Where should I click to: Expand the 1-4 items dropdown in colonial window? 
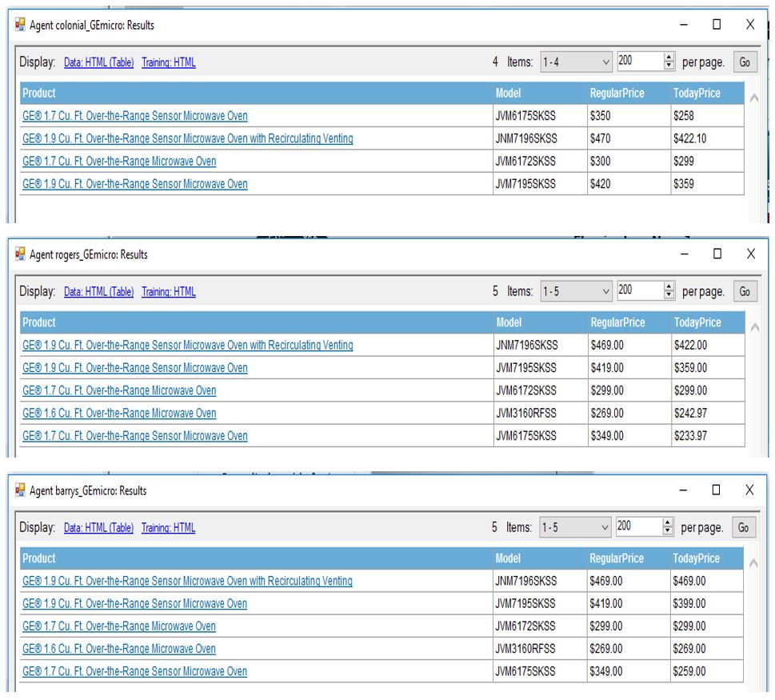(x=577, y=62)
